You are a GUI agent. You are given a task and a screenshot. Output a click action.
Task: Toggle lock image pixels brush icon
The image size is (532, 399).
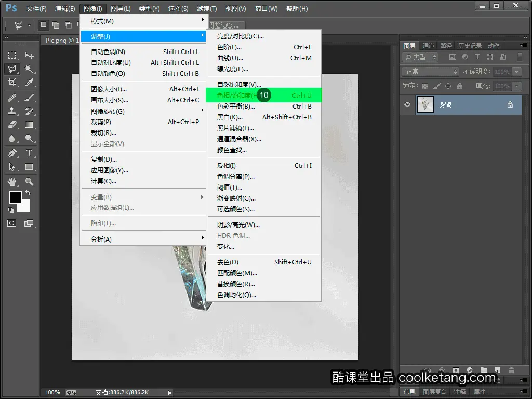437,86
